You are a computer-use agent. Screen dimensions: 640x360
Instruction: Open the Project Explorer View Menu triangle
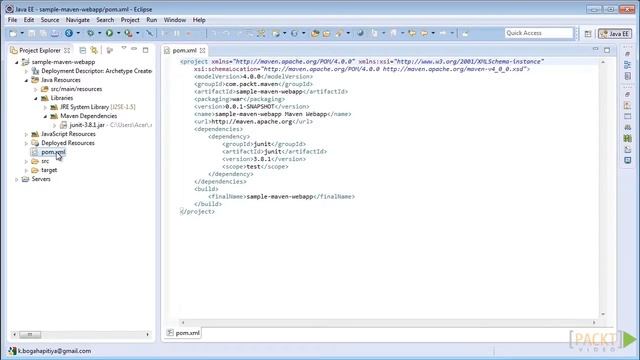coord(124,49)
